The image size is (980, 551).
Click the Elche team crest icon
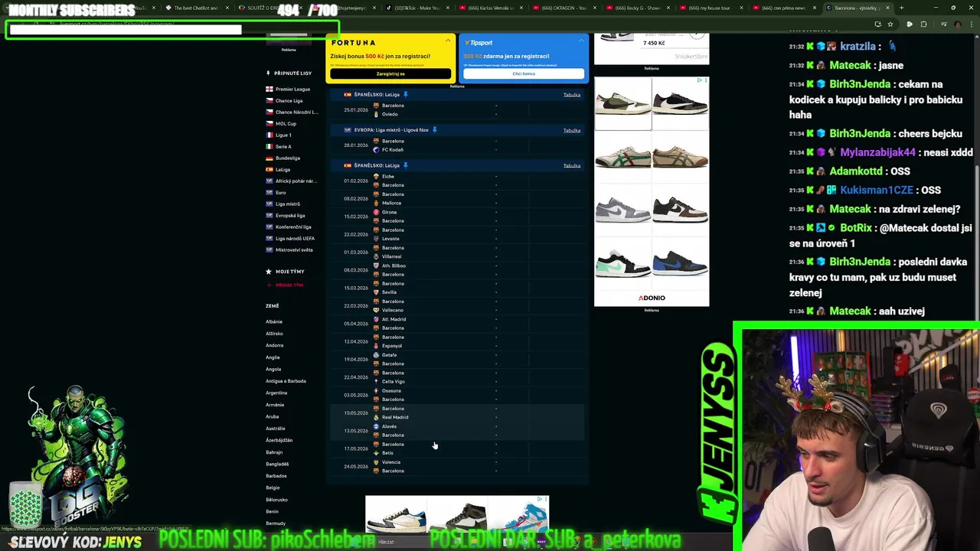click(376, 177)
